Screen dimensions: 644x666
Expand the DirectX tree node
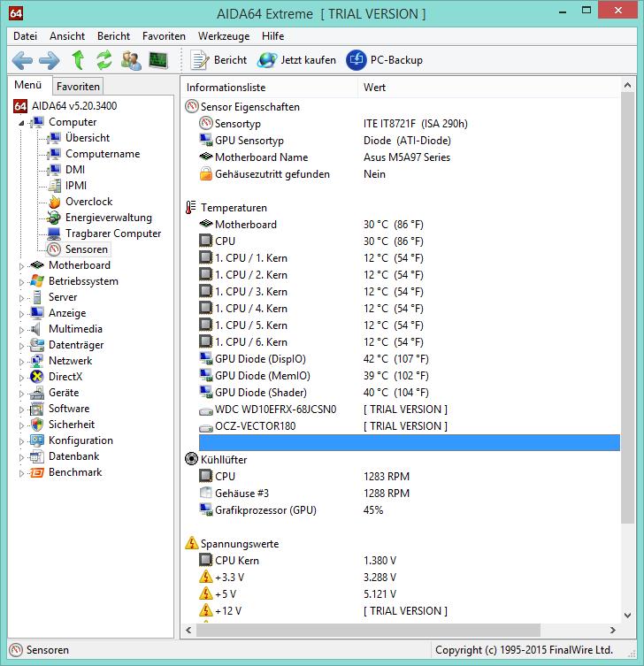tap(21, 378)
